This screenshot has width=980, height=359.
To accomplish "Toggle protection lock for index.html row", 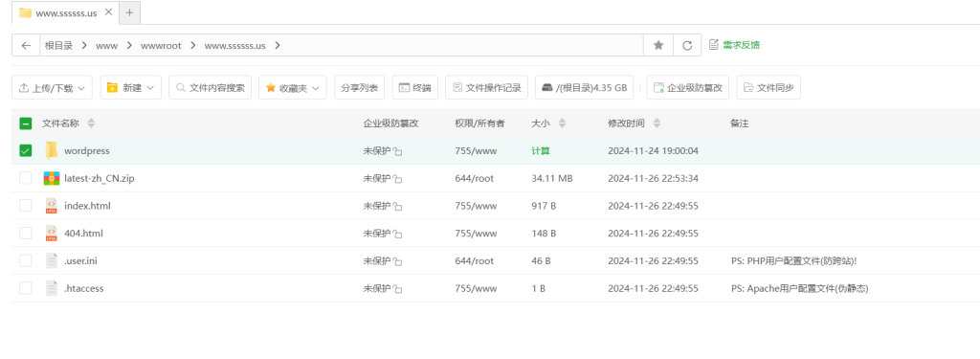I will [x=397, y=207].
